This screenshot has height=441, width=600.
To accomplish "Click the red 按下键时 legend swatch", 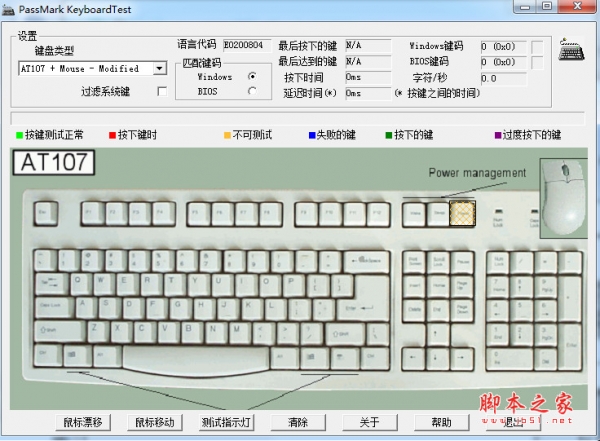I will (x=112, y=135).
